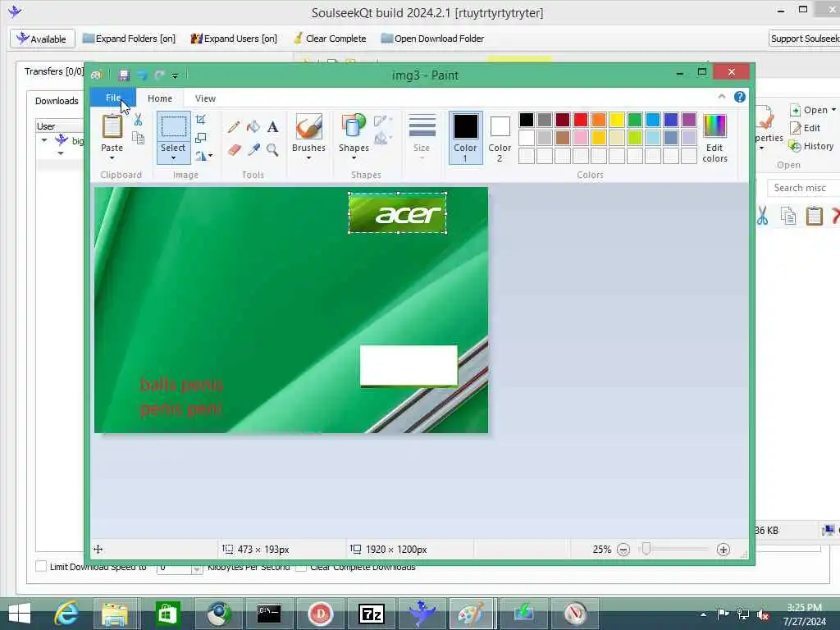The height and width of the screenshot is (630, 840).
Task: Click the Cut scissors icon in Paint
Action: (138, 120)
